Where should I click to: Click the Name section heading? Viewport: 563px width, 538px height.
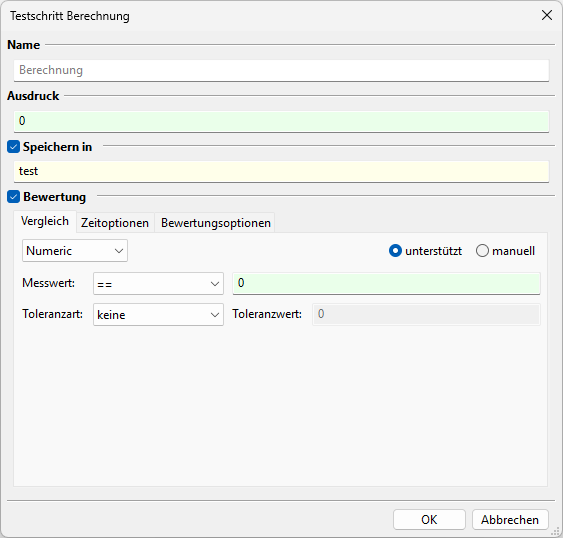pyautogui.click(x=23, y=45)
